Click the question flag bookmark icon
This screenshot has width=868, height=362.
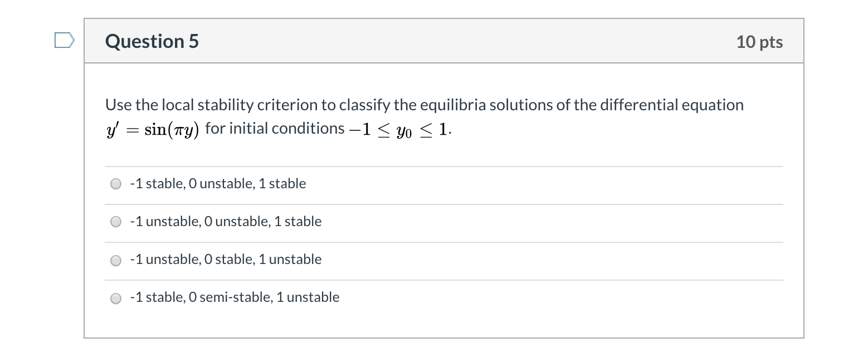tap(63, 39)
